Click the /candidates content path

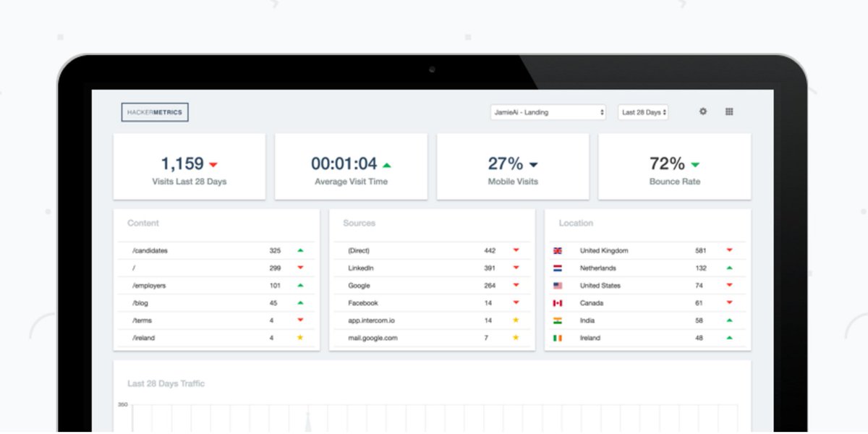150,250
